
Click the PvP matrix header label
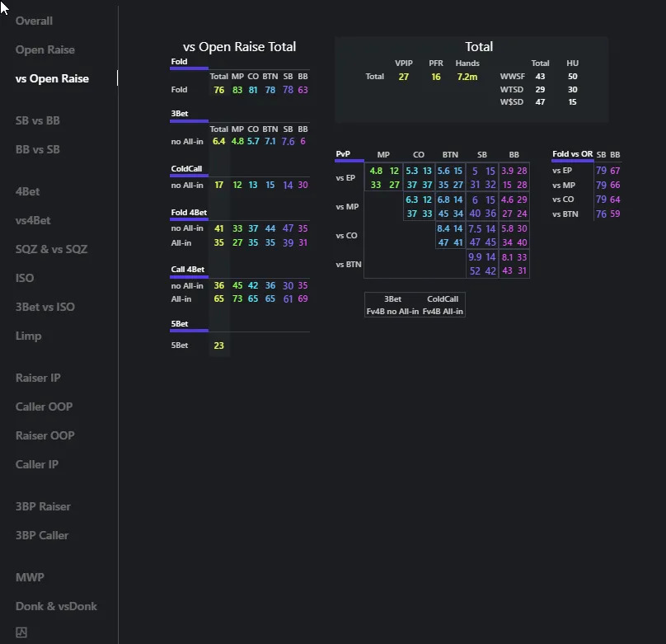[x=343, y=154]
